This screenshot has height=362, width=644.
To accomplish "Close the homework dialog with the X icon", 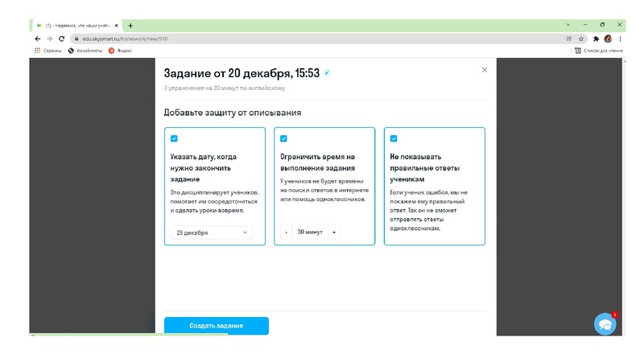I will (484, 70).
